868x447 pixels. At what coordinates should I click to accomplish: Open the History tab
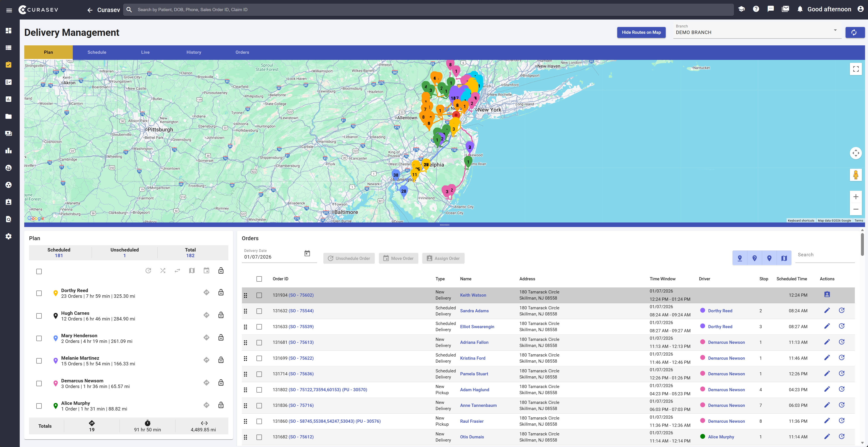tap(194, 52)
